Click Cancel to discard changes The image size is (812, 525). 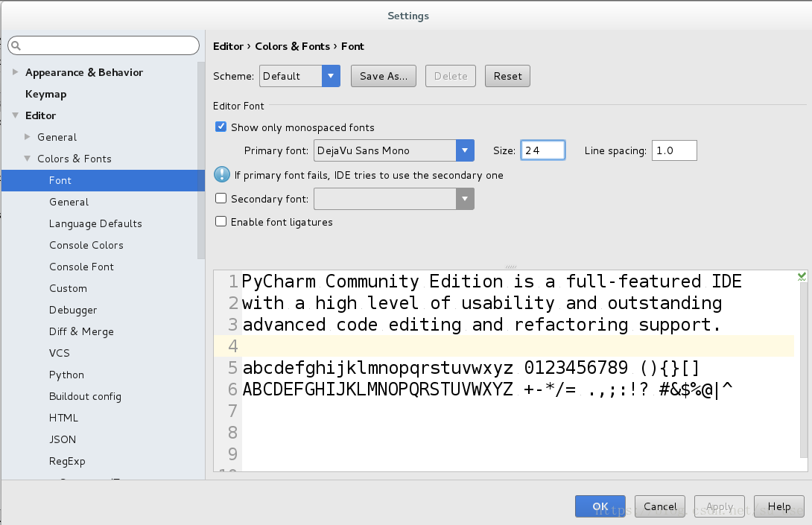click(x=660, y=506)
